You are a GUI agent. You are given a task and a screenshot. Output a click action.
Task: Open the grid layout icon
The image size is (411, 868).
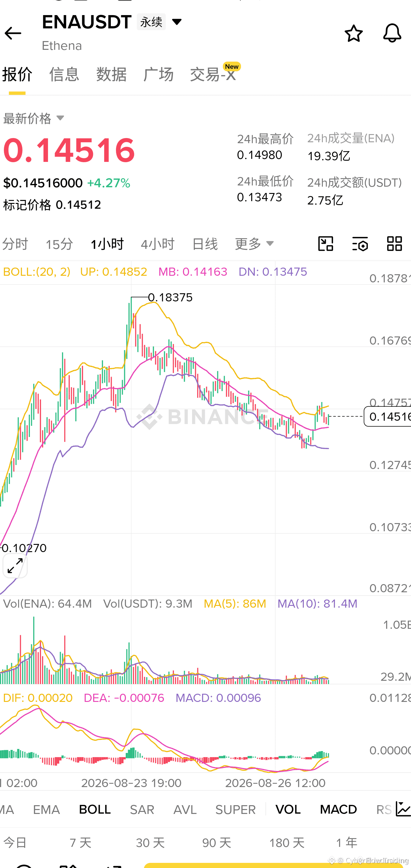394,244
